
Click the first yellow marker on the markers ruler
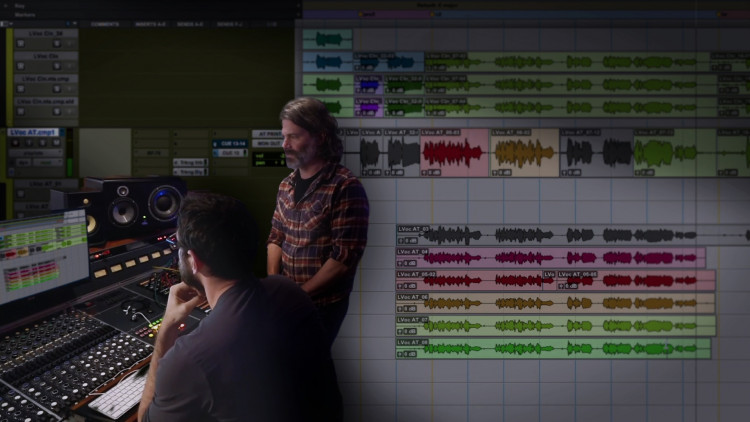(361, 14)
